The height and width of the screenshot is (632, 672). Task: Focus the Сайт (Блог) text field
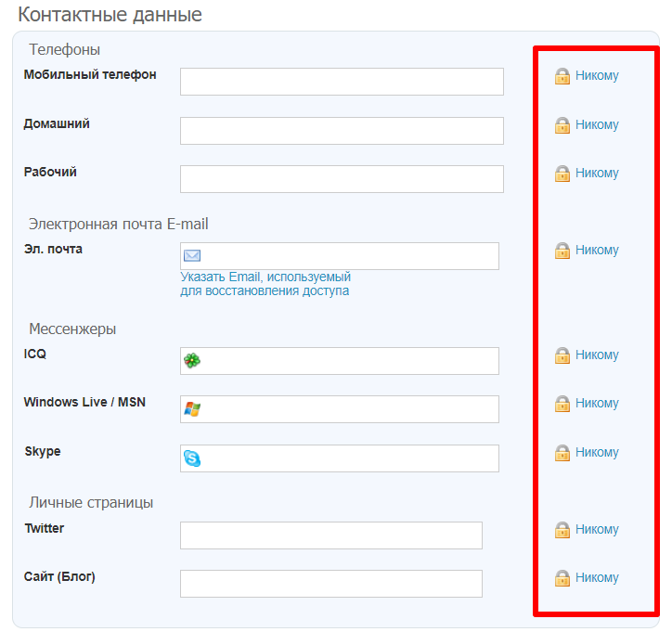pyautogui.click(x=331, y=584)
